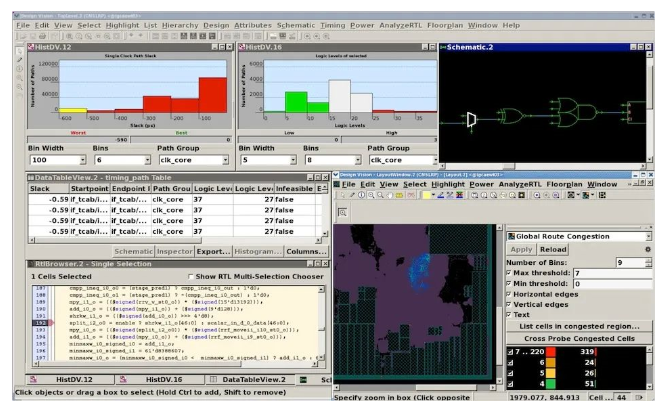Switch to the DataTableView.2 tab
Viewport: 669px width, 412px height.
[249, 380]
